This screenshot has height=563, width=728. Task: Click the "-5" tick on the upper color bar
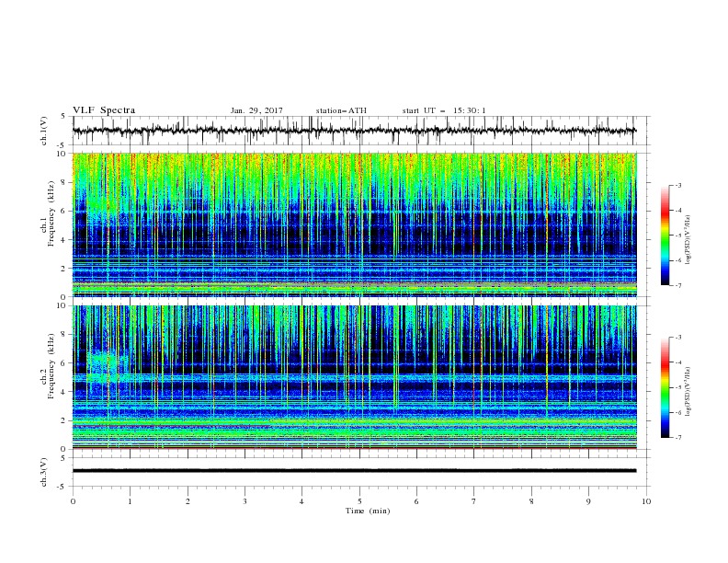coord(677,236)
